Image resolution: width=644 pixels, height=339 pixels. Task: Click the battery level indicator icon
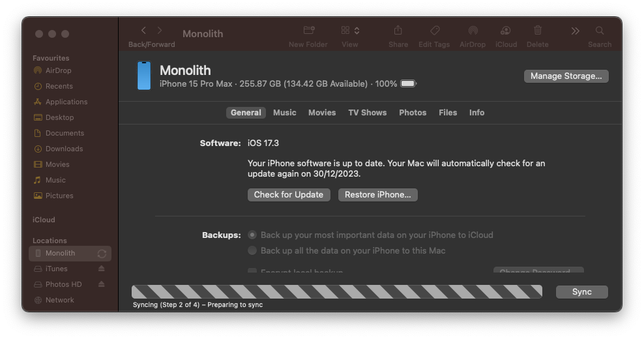408,84
